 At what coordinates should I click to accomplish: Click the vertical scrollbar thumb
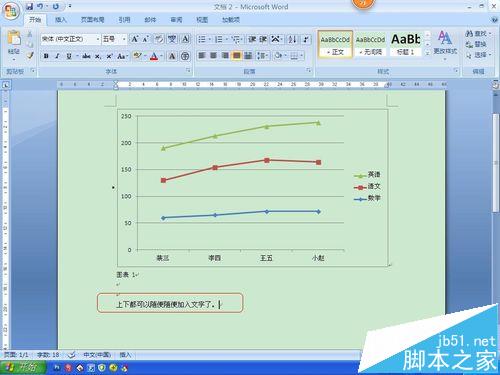(496, 163)
